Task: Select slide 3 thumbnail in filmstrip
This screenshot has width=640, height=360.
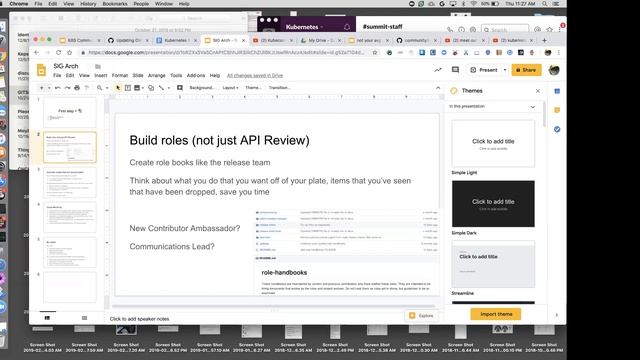Action: [x=70, y=182]
